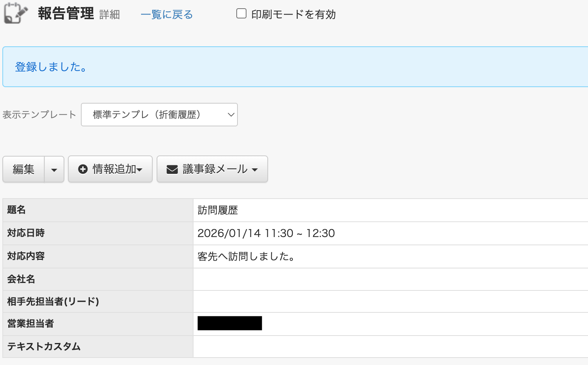The height and width of the screenshot is (365, 588).
Task: Click the redacted 営業担当者 value
Action: click(x=230, y=323)
